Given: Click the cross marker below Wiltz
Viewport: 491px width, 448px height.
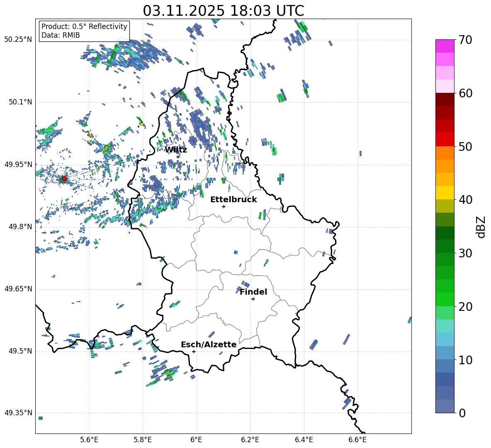Looking at the screenshot, I should [178, 157].
